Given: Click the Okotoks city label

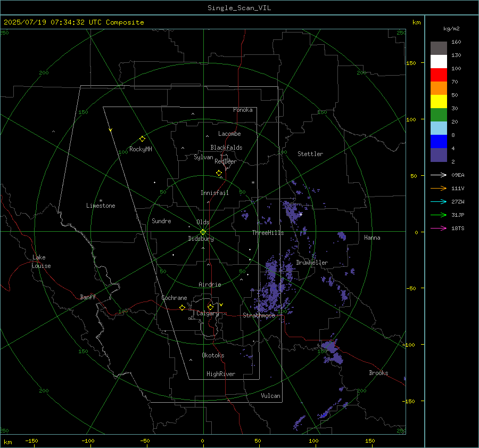Looking at the screenshot, I should click(x=213, y=355).
